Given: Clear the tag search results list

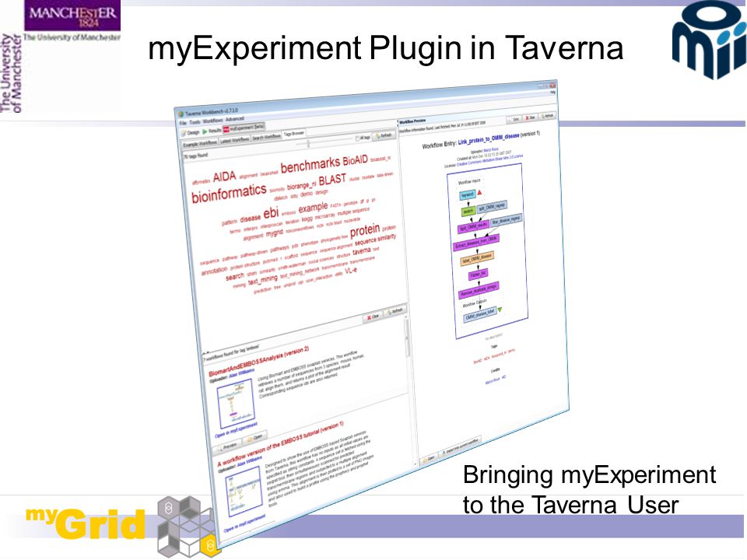Looking at the screenshot, I should 373,317.
